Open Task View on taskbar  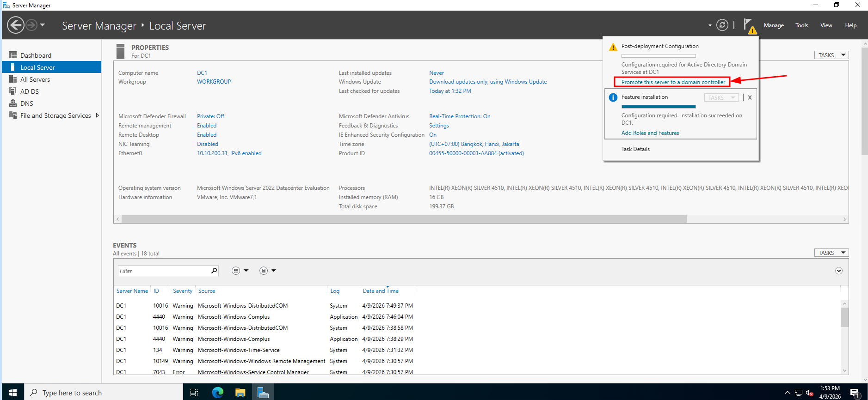[194, 393]
